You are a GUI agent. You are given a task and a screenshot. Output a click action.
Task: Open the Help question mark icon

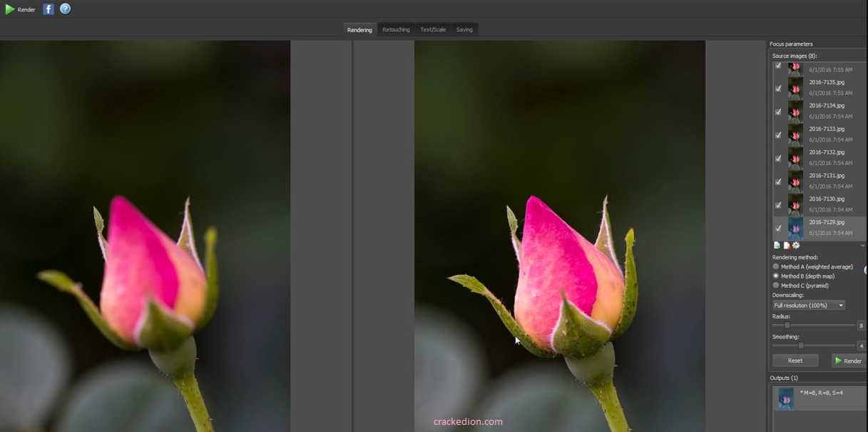(x=66, y=9)
